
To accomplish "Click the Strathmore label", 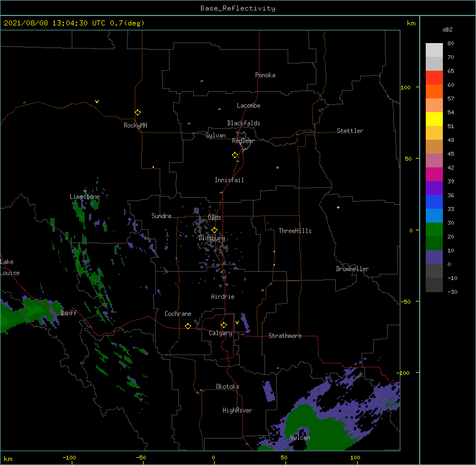I will 285,336.
